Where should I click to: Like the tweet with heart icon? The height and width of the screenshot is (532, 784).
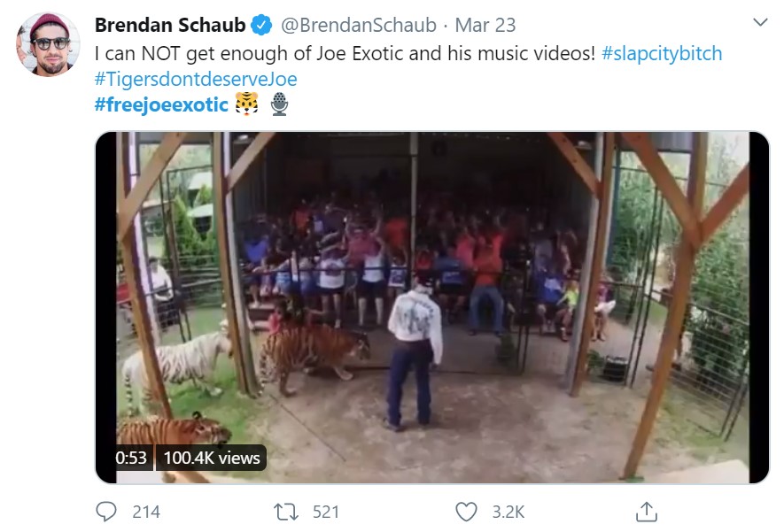click(466, 511)
